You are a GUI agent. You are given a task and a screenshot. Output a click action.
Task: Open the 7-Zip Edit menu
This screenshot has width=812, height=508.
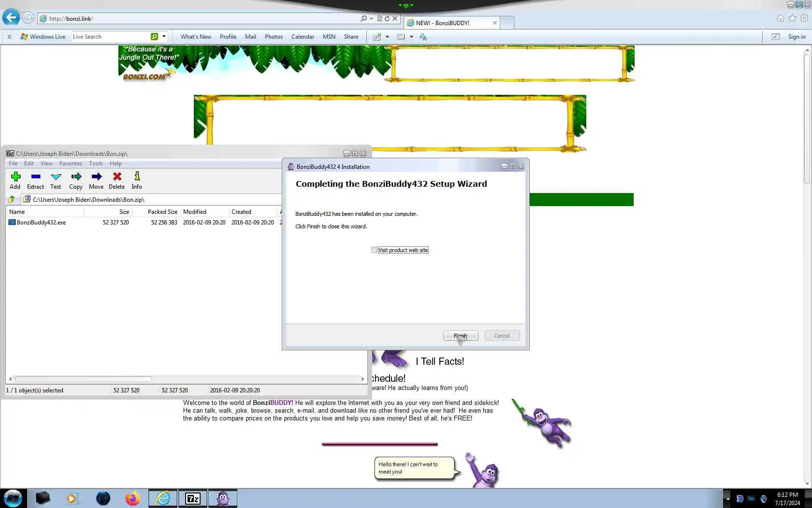pyautogui.click(x=29, y=164)
